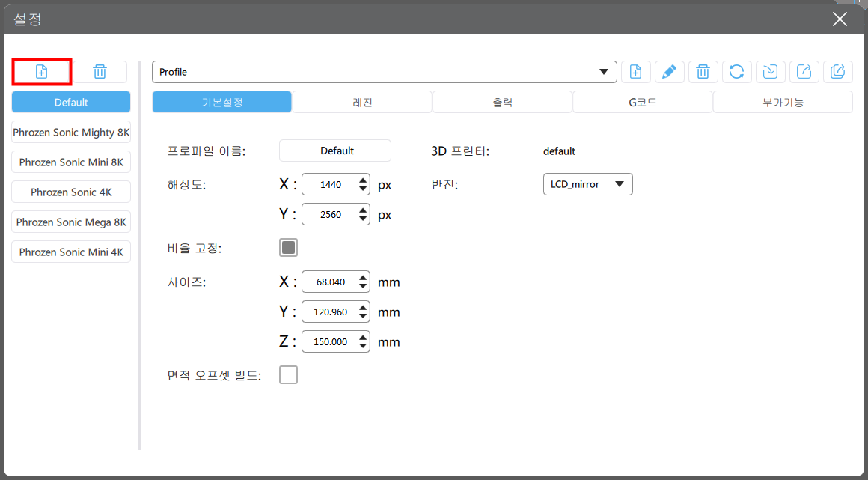Reset profile with the refresh arrows icon
Viewport: 868px width, 480px height.
(x=737, y=71)
